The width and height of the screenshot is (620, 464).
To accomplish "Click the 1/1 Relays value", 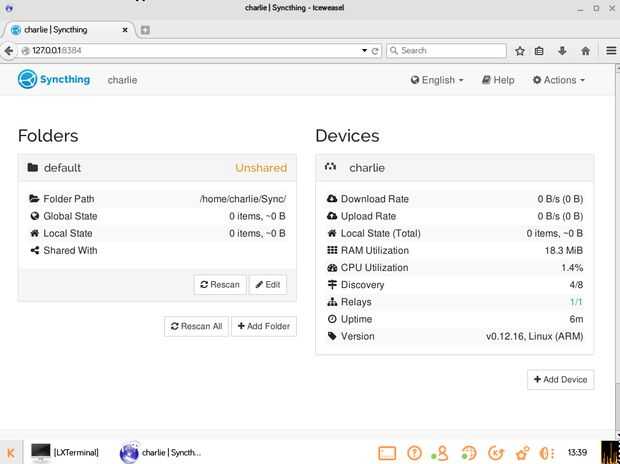I will (576, 302).
